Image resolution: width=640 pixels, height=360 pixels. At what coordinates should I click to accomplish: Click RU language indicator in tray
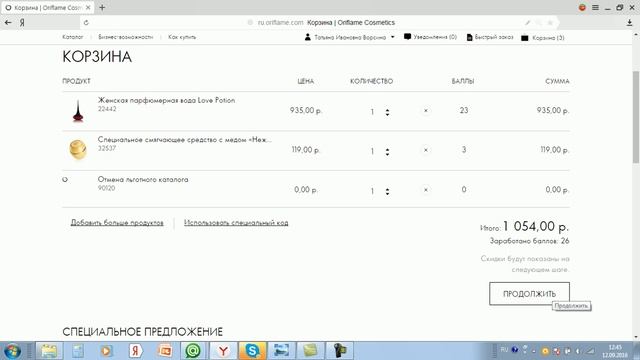(x=504, y=350)
